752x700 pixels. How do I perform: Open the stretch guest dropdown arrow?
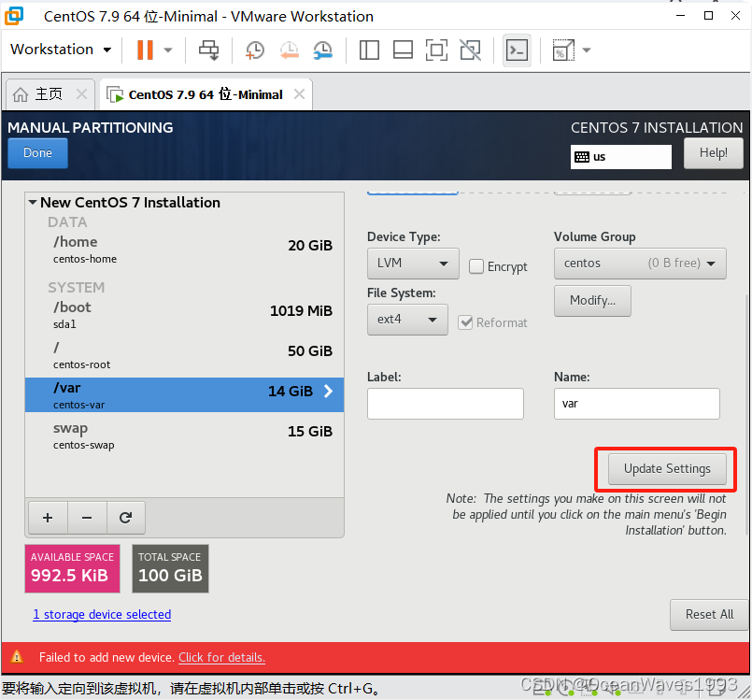tap(587, 50)
